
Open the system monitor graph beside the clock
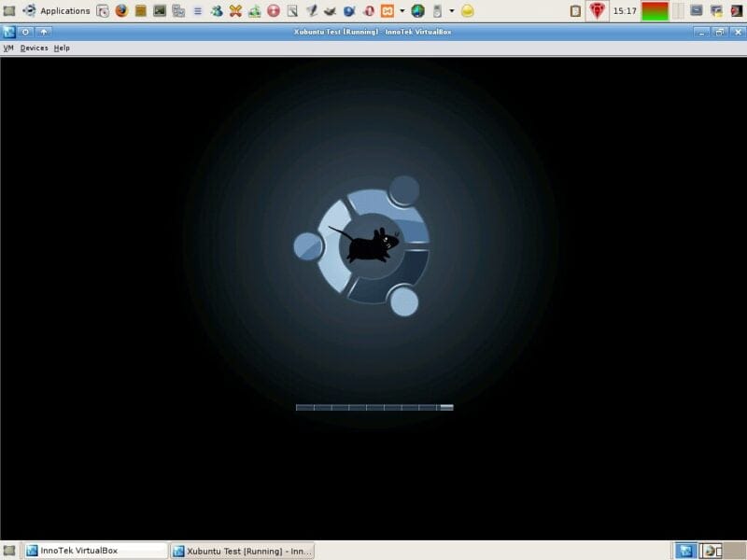coord(654,11)
